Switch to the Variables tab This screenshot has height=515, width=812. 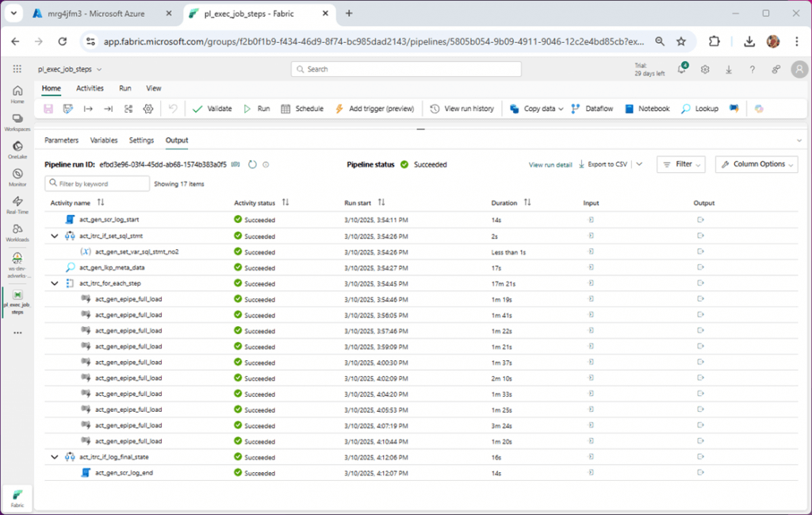pyautogui.click(x=103, y=140)
